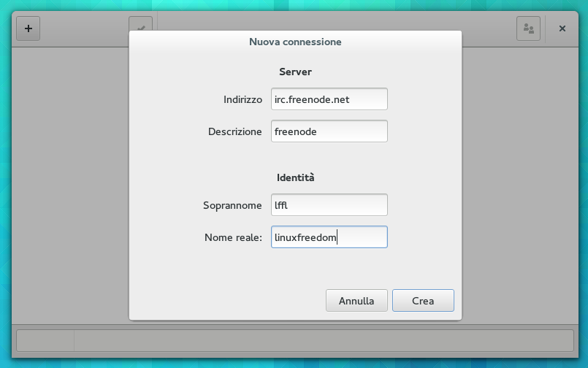Click the Soprannome nickname field
The image size is (588, 368).
click(329, 205)
